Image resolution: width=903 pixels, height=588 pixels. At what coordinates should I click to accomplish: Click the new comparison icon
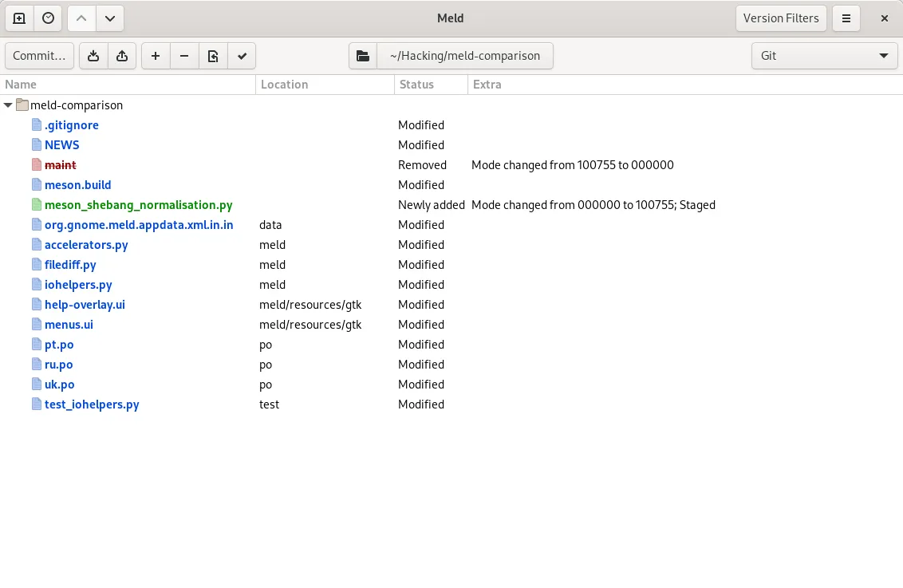pyautogui.click(x=19, y=18)
